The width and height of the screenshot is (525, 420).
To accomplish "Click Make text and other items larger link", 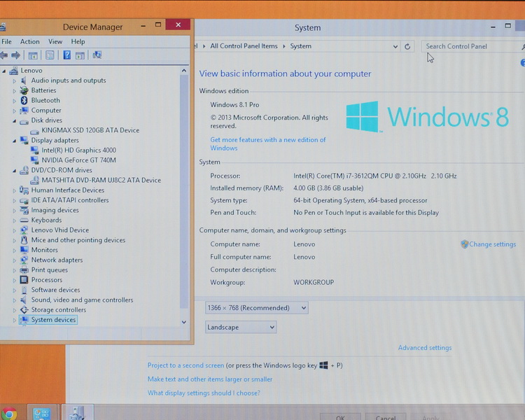I will point(210,379).
